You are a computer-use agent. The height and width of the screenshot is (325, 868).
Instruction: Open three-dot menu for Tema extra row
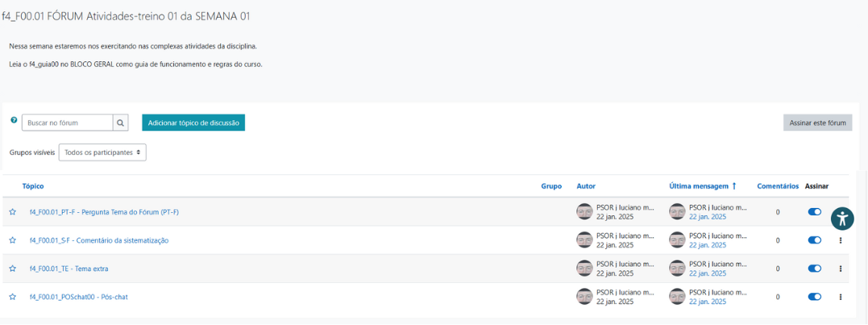tap(841, 269)
